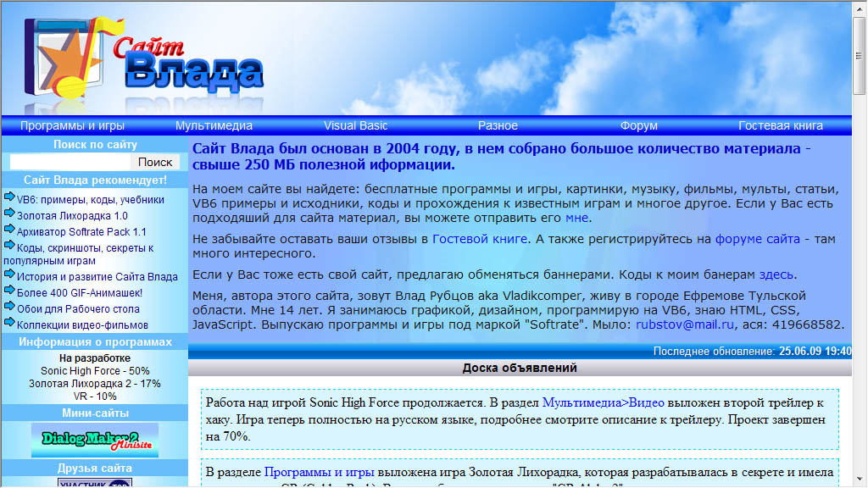The height and width of the screenshot is (488, 868).
Task: Open the Мультимедиа>Видео link in the announcements
Action: [x=603, y=402]
